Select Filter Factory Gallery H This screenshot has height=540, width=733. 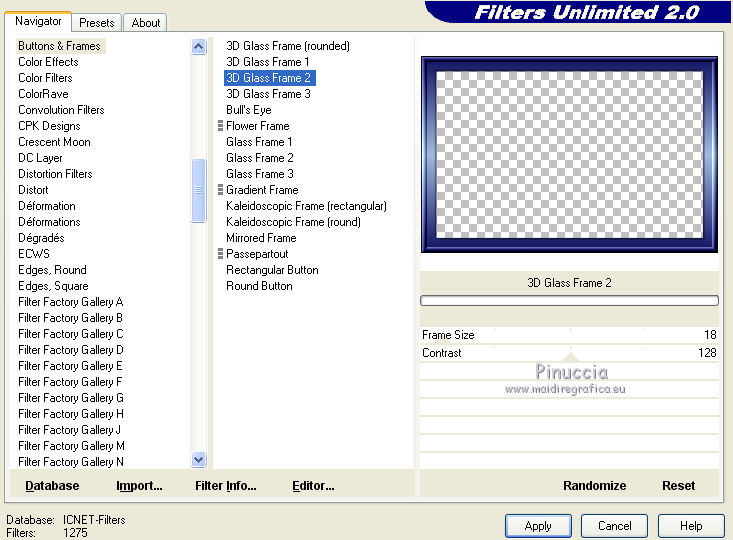click(71, 413)
